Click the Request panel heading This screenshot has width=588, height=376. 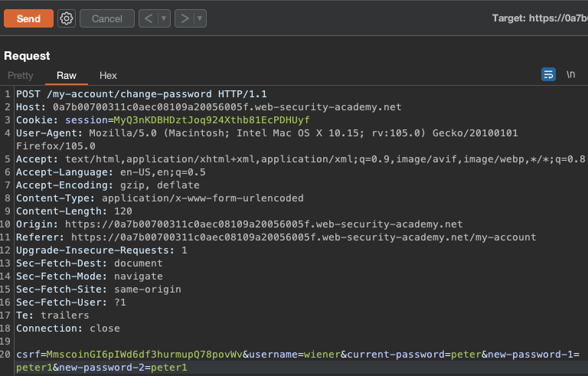click(x=27, y=56)
